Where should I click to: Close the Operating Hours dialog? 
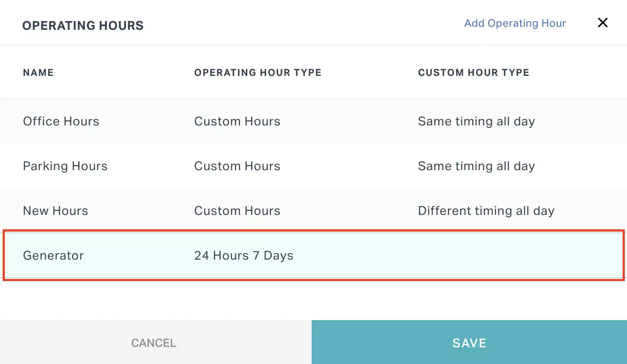click(602, 23)
